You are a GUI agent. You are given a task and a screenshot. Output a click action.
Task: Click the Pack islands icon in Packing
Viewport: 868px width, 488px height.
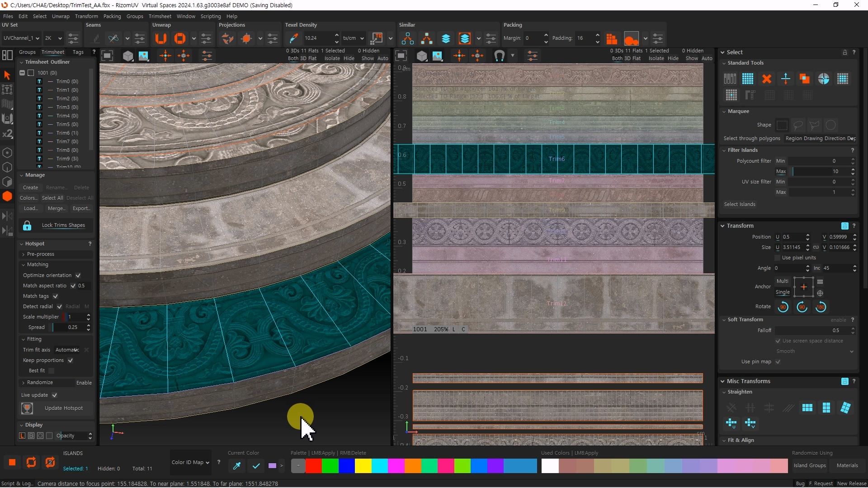pyautogui.click(x=612, y=38)
